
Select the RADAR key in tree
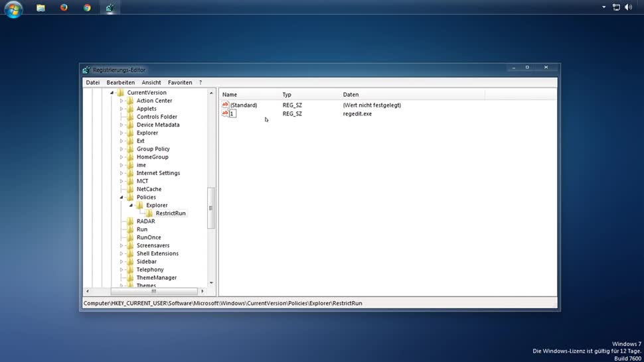tap(146, 221)
